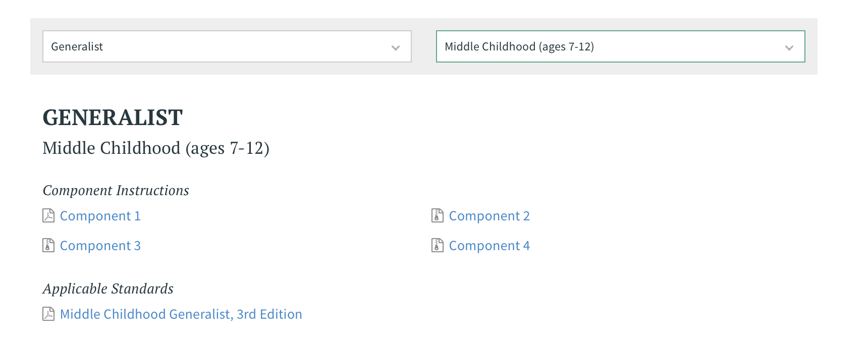
Task: Open the Component 3 instructions link
Action: pyautogui.click(x=100, y=246)
